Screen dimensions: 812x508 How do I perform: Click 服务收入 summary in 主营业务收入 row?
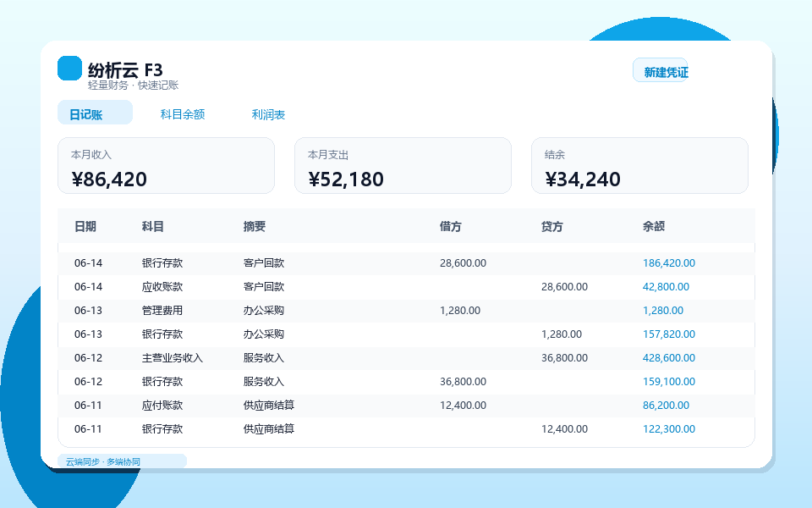pos(264,358)
